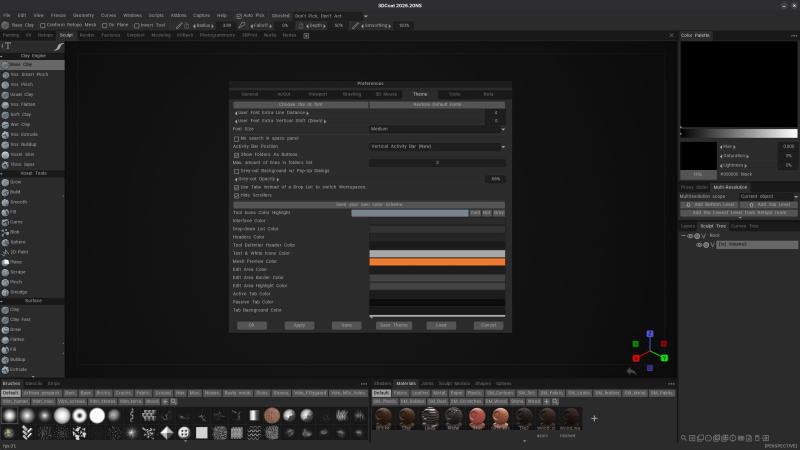Open the Help menu
800x450 pixels.
(x=221, y=16)
